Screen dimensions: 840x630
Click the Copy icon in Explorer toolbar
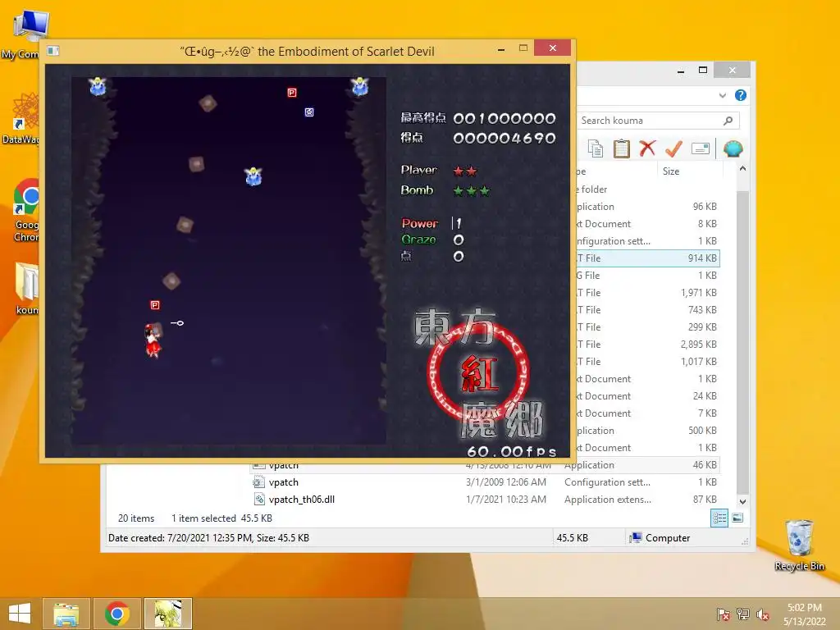click(596, 148)
